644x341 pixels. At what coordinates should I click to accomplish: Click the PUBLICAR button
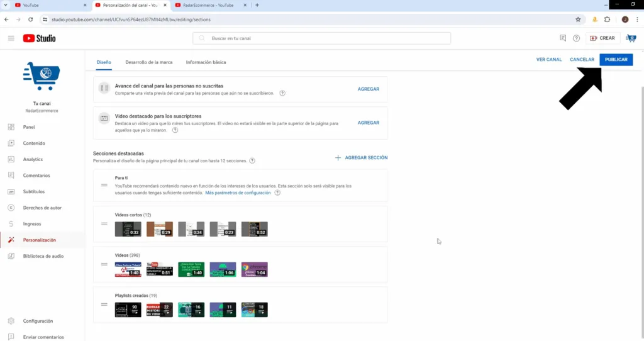tap(616, 60)
